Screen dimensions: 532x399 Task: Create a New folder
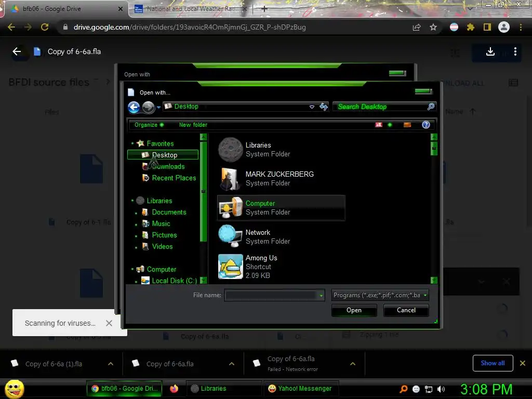[x=193, y=125]
